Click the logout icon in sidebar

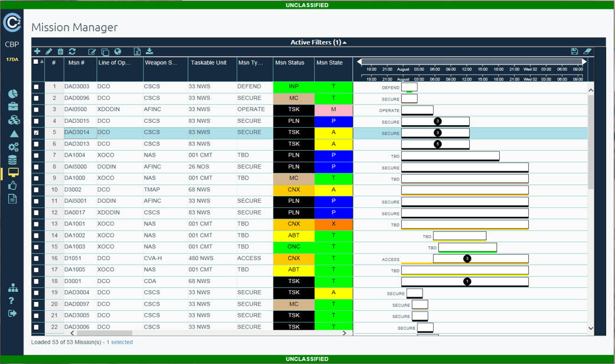[12, 314]
